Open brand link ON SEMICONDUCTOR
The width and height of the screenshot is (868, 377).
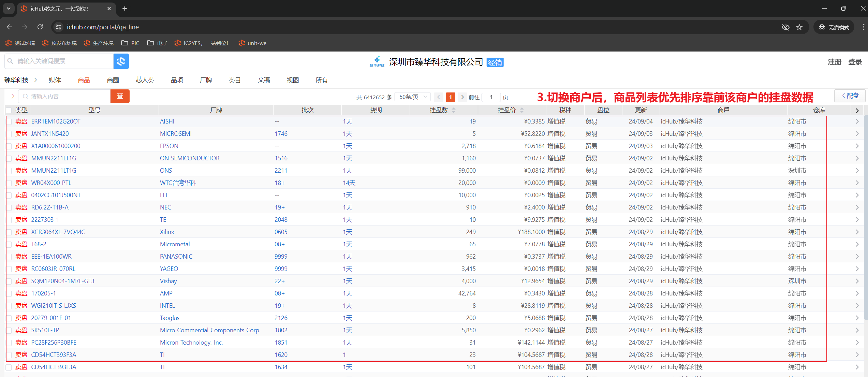coord(190,158)
